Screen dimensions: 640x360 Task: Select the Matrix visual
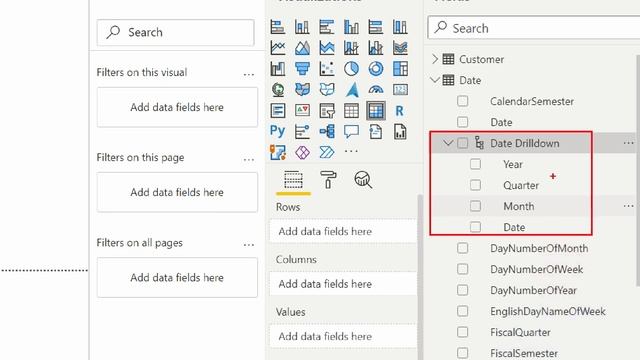pos(376,111)
